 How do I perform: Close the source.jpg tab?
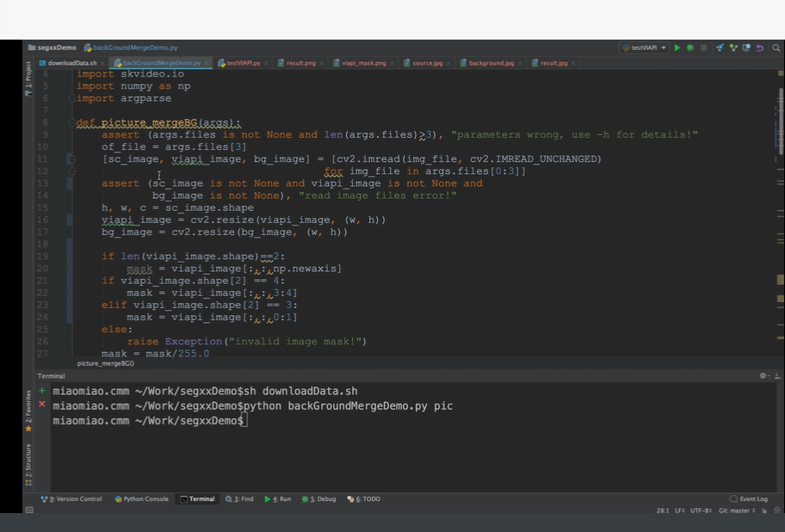click(448, 63)
